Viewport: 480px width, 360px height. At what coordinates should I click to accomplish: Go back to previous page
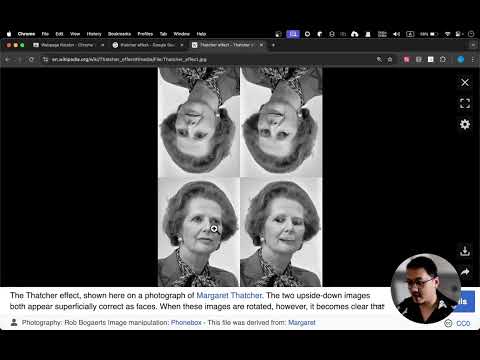(7, 59)
